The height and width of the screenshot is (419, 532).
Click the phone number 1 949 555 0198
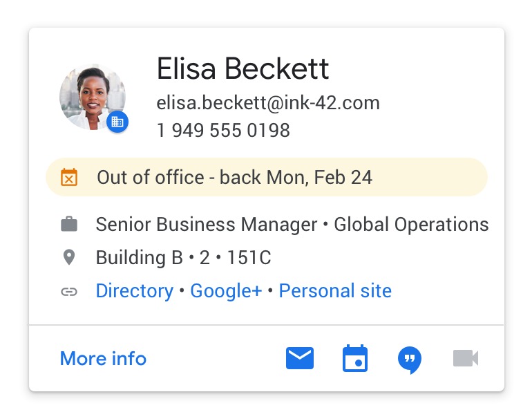pos(223,130)
